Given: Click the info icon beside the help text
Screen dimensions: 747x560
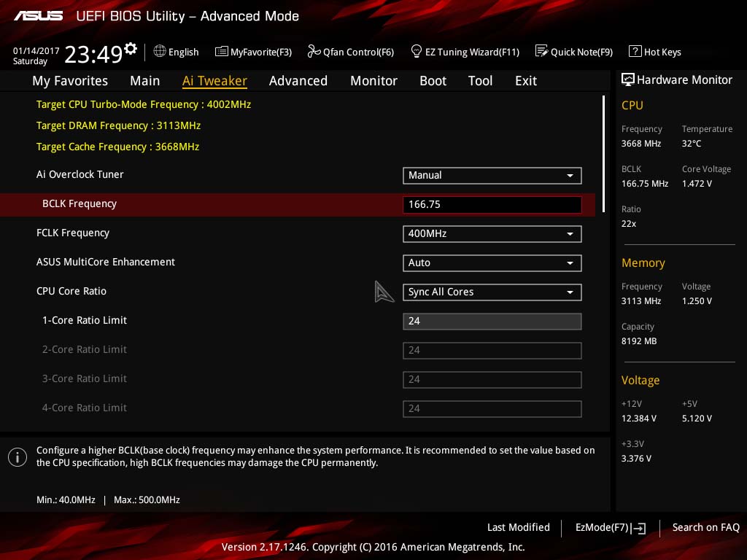Looking at the screenshot, I should point(18,457).
